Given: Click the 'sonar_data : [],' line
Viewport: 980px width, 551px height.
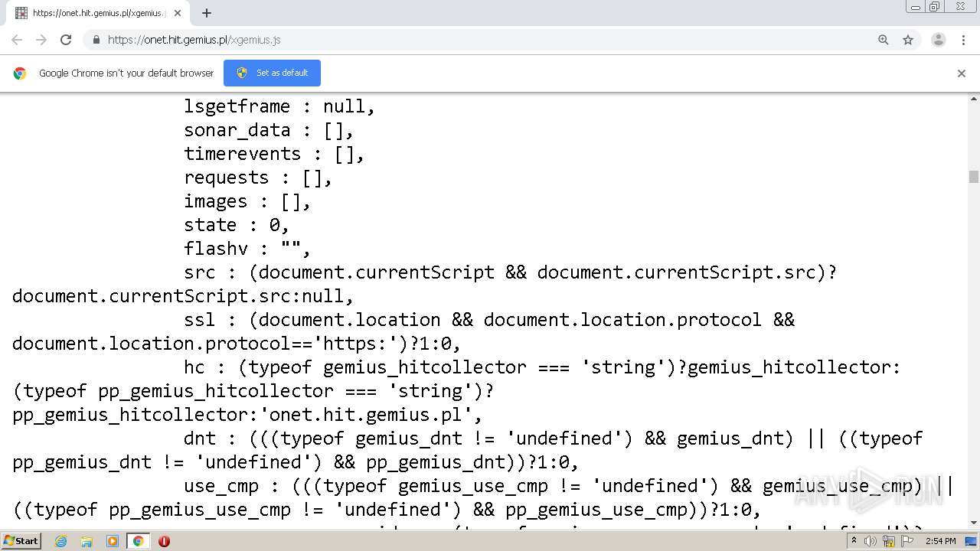Looking at the screenshot, I should point(269,130).
